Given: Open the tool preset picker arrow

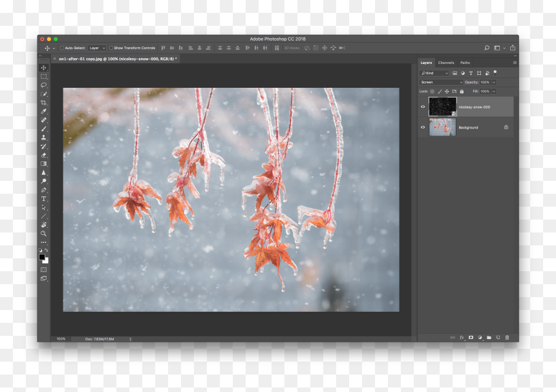Looking at the screenshot, I should [54, 48].
